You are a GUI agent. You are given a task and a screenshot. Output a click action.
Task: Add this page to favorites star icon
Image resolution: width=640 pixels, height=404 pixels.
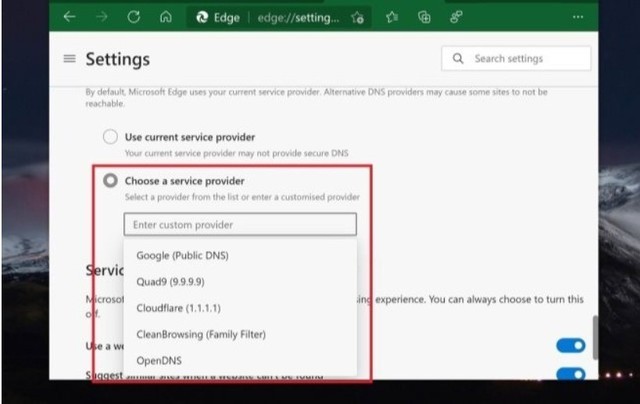pyautogui.click(x=358, y=17)
